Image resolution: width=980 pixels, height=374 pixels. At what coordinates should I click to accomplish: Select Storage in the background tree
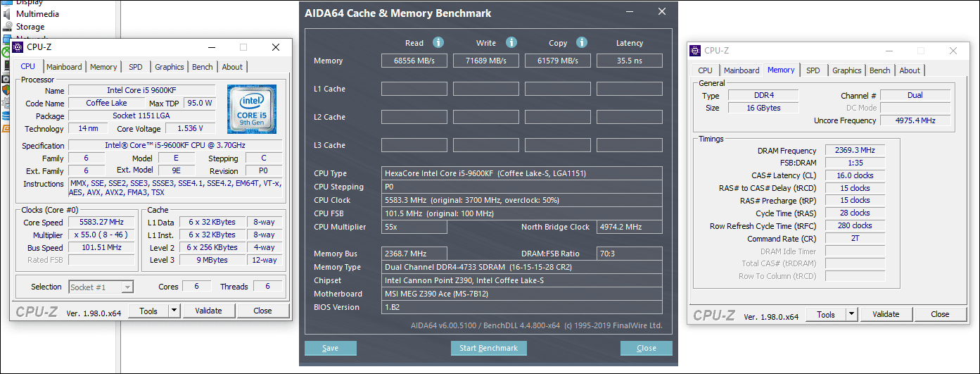coord(30,27)
